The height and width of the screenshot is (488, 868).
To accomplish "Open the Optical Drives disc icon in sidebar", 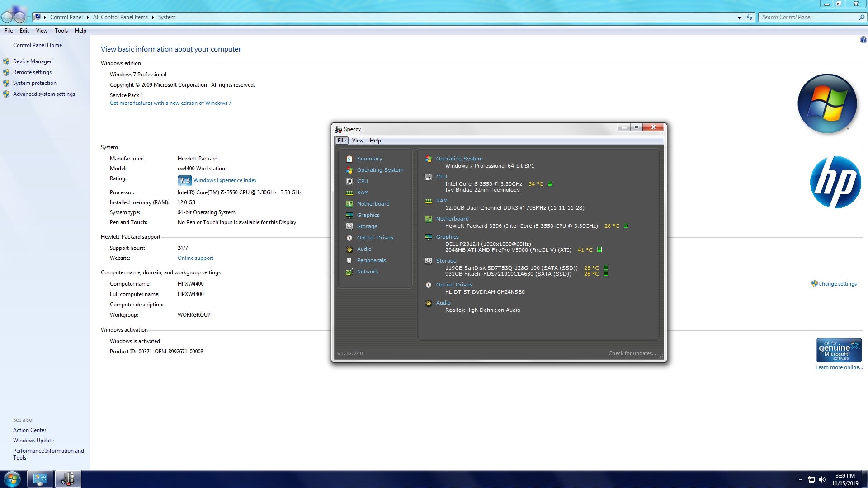I will 349,238.
